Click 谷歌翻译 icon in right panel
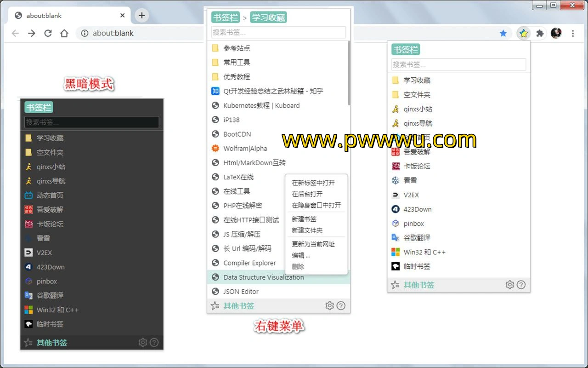The image size is (588, 368). pyautogui.click(x=396, y=238)
